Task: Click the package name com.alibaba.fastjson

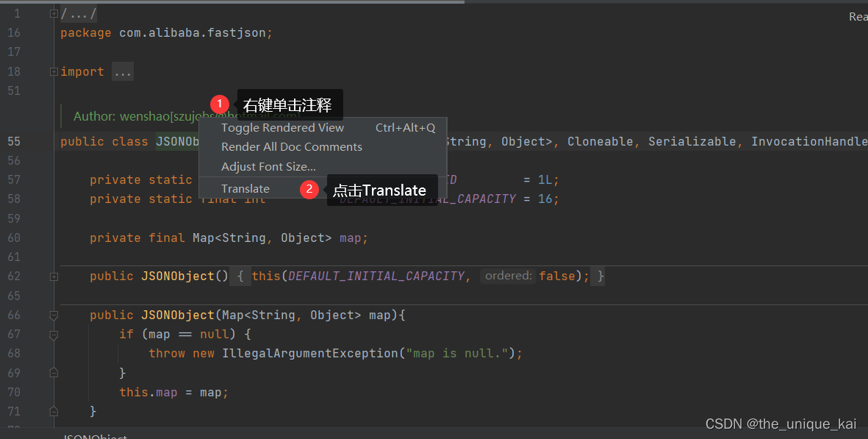Action: point(193,33)
